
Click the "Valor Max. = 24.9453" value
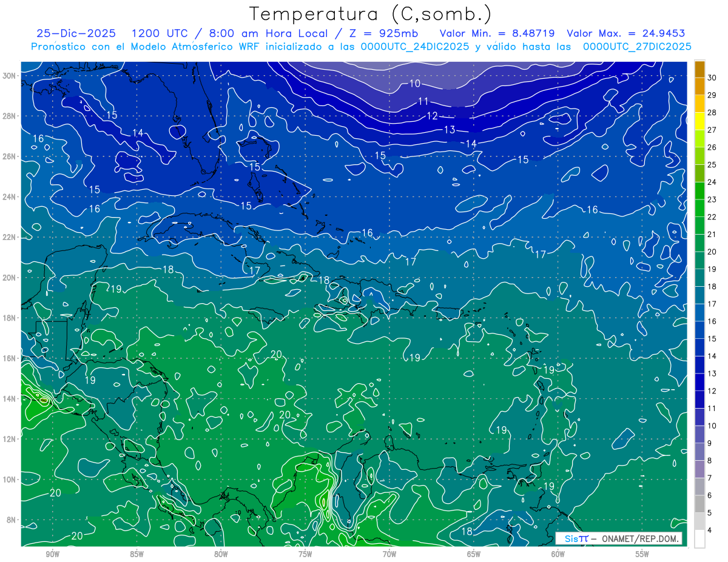[625, 33]
